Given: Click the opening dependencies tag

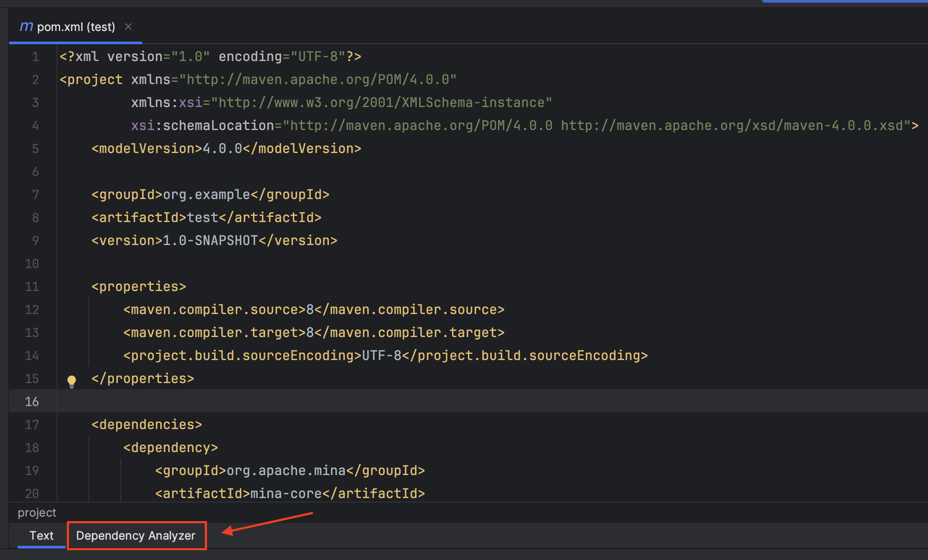Looking at the screenshot, I should coord(146,425).
